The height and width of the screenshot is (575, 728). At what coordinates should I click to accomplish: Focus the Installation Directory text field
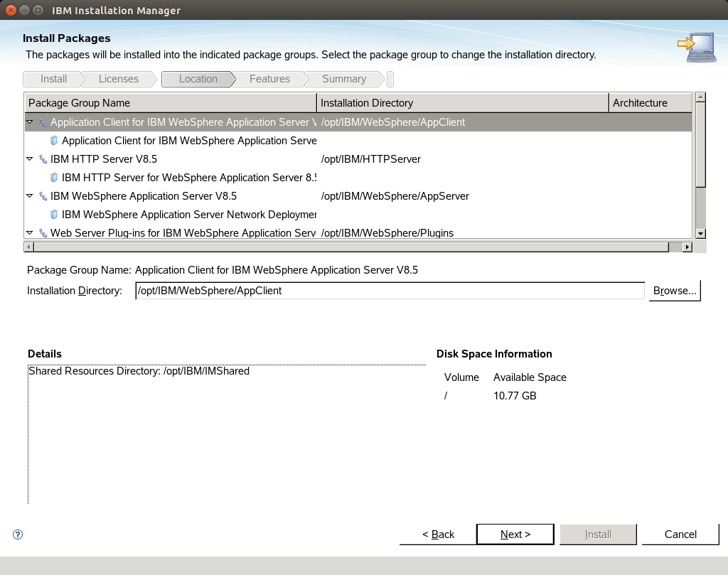pos(390,291)
